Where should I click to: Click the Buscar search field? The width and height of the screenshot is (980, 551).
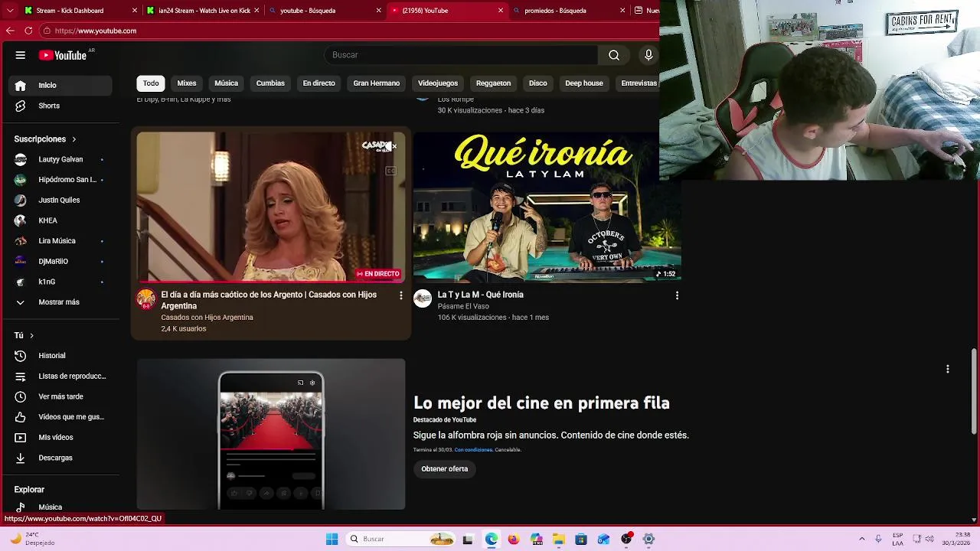[461, 55]
